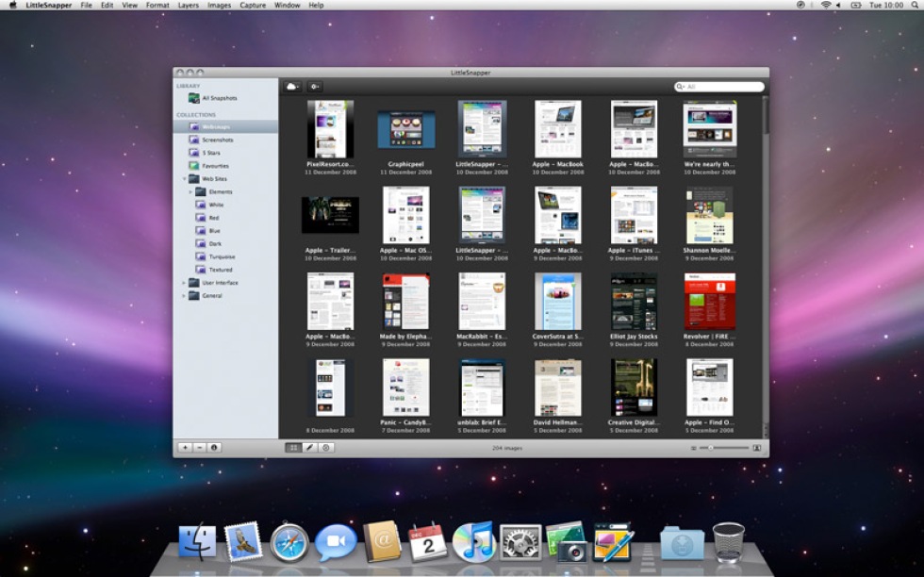Select the Dark collection
This screenshot has height=577, width=924.
coord(225,243)
